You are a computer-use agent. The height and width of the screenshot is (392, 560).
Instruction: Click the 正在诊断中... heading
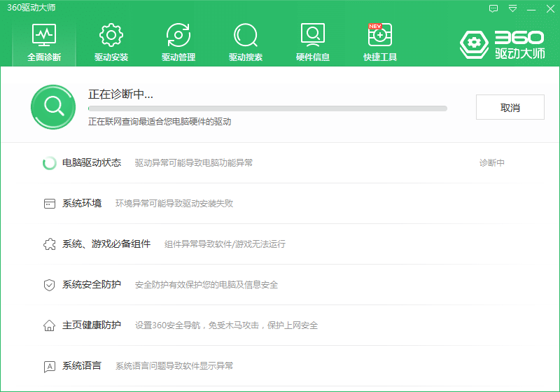tap(120, 94)
